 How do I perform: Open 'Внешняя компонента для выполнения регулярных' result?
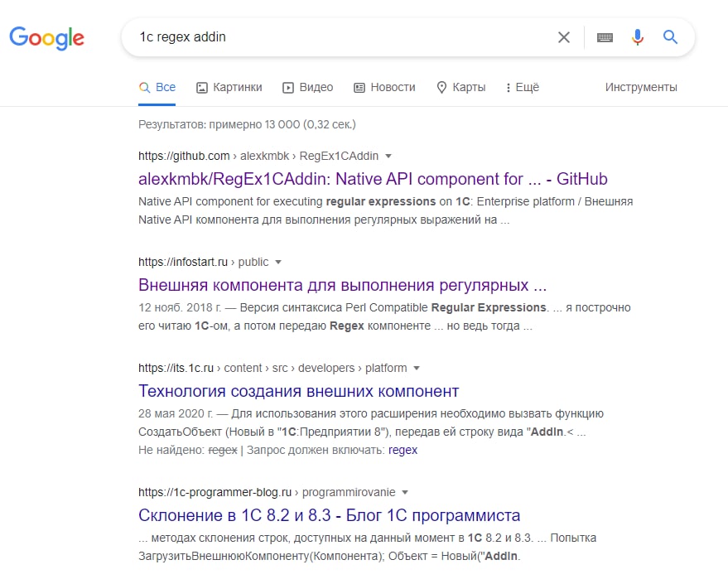(342, 285)
